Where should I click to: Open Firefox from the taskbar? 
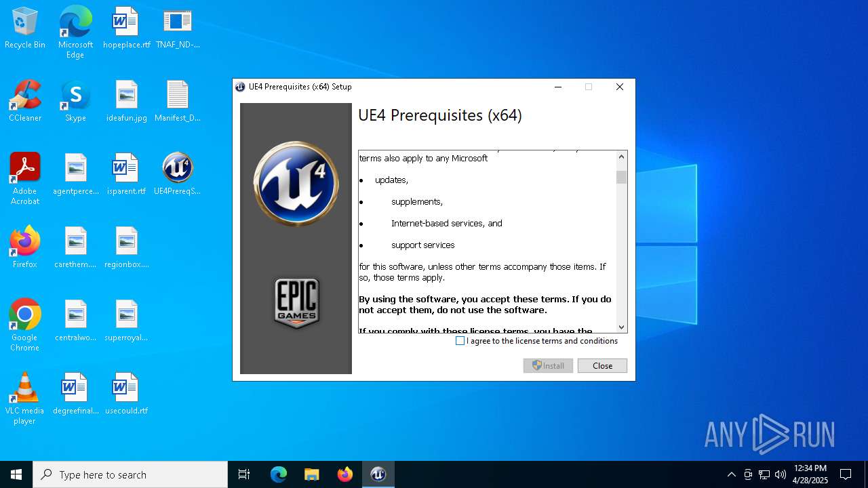(x=345, y=474)
